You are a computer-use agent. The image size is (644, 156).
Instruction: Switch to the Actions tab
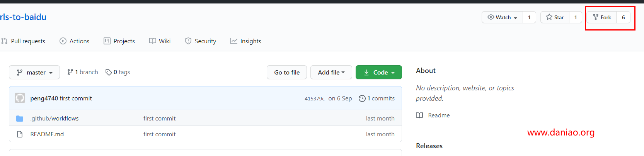(x=75, y=41)
